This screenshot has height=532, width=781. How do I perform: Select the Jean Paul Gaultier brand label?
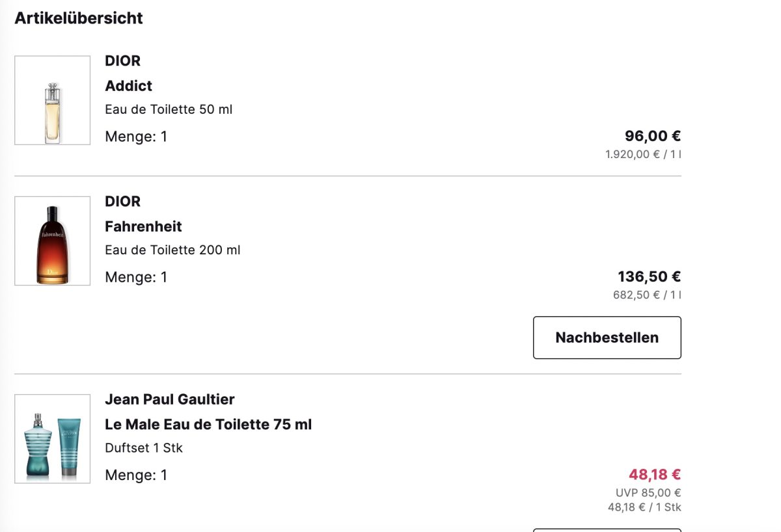pyautogui.click(x=169, y=399)
